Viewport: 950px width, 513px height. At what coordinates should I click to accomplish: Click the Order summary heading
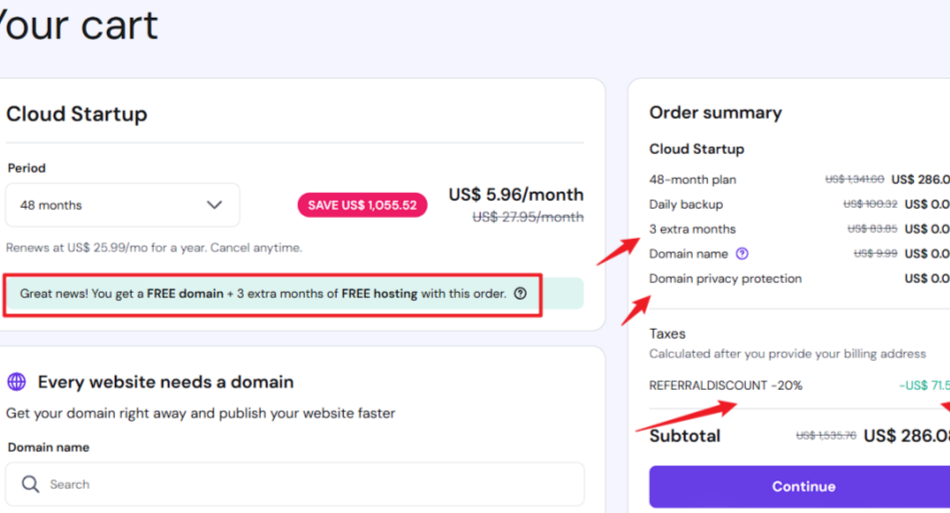[x=715, y=113]
